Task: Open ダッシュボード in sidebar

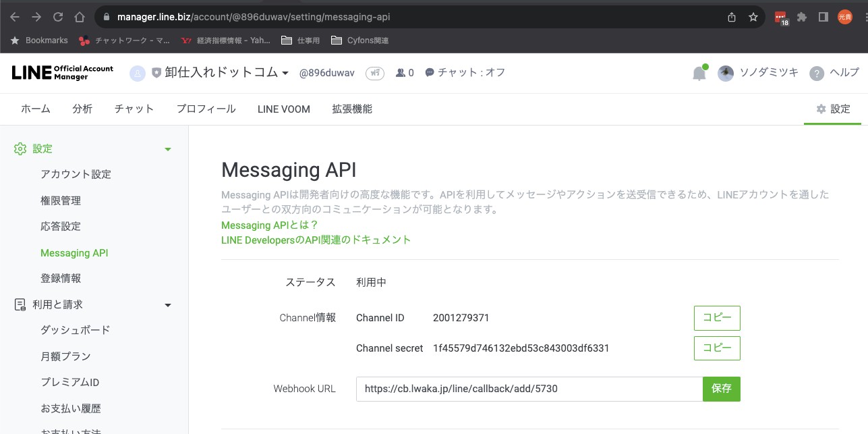Action: coord(75,330)
